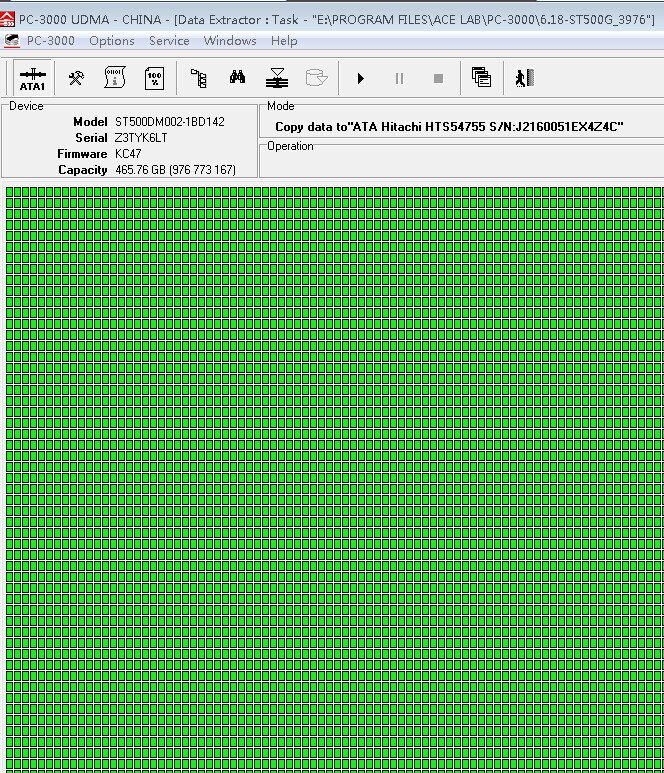Pause the running data copy task
Viewport: 664px width, 773px height.
[x=399, y=78]
